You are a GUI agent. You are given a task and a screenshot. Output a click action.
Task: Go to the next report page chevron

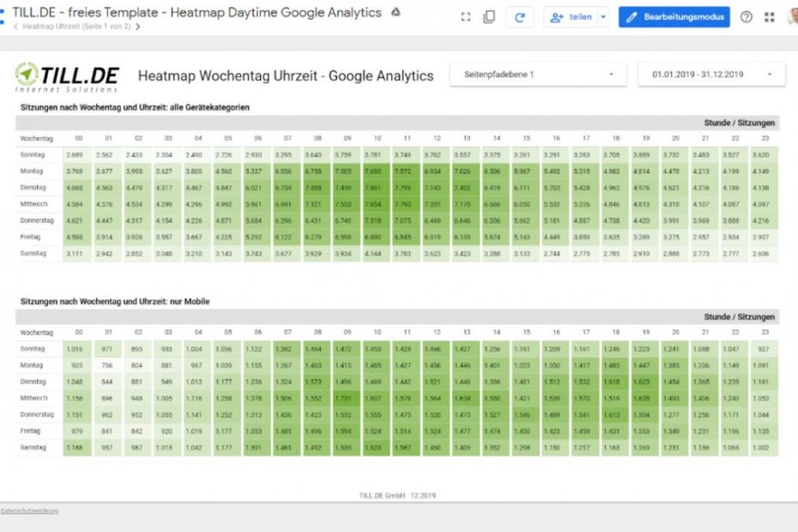[x=138, y=27]
